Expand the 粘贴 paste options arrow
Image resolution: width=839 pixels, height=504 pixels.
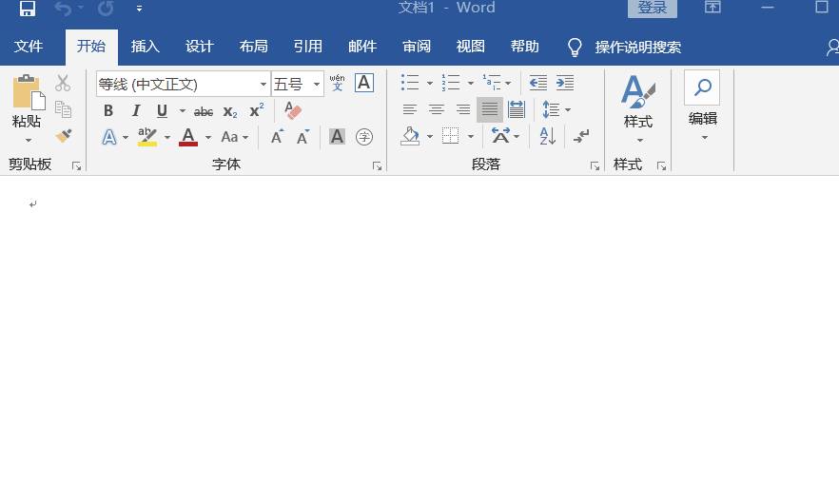(x=29, y=140)
